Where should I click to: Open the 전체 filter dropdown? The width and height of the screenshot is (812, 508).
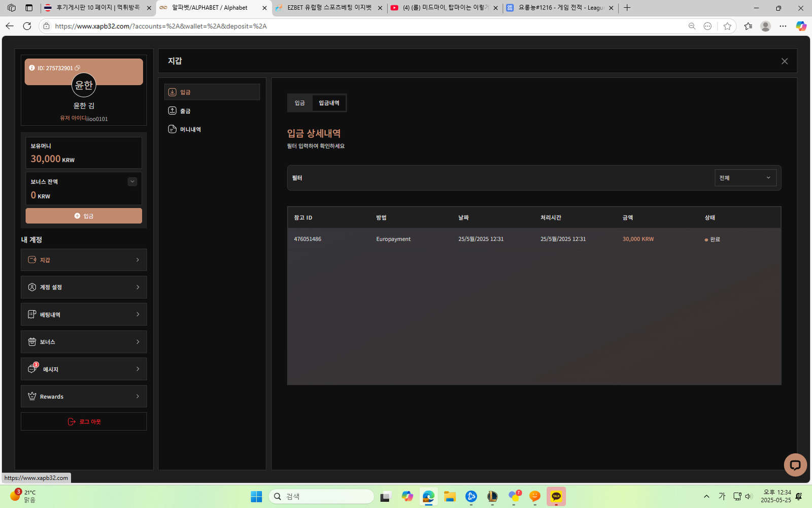point(745,178)
